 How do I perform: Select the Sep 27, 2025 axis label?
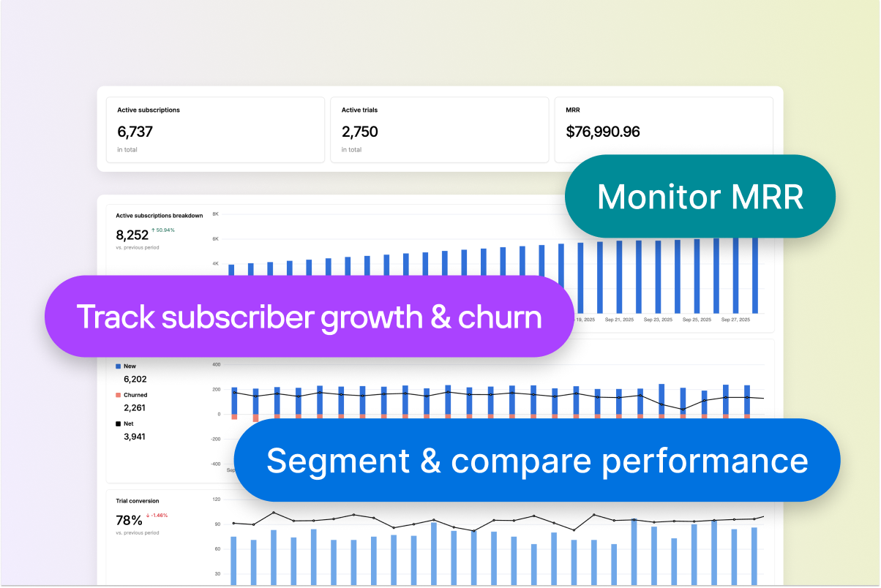(x=737, y=319)
